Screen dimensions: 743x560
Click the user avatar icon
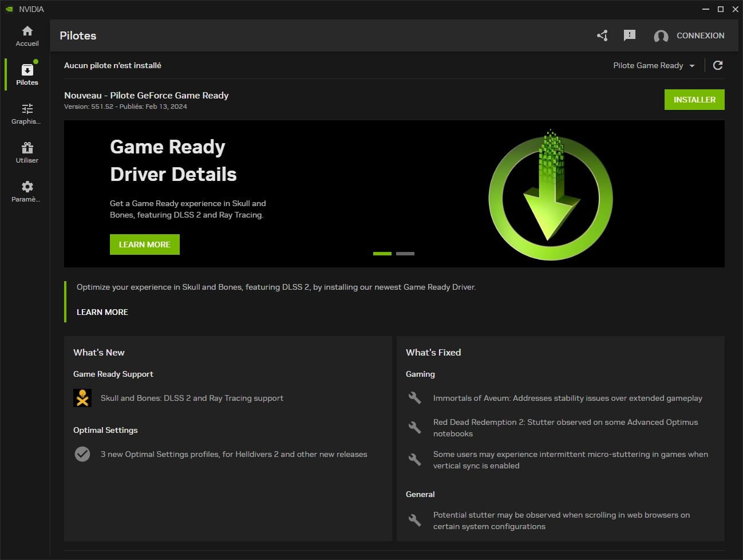pyautogui.click(x=661, y=36)
